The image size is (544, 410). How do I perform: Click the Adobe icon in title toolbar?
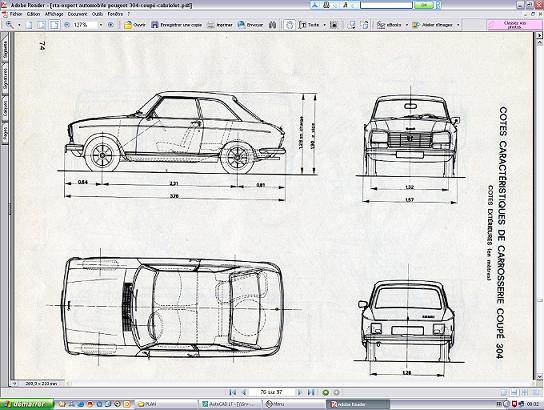(x=315, y=5)
